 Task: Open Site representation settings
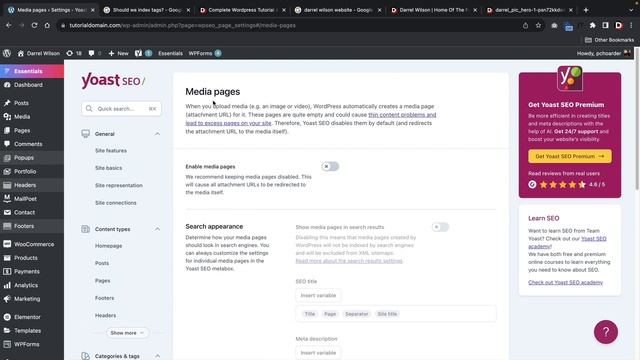click(x=119, y=185)
